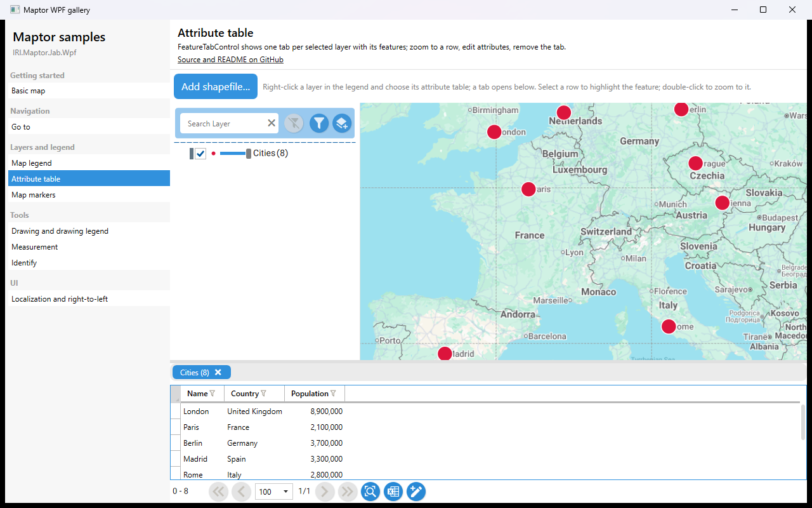
Task: Open the Population column filter icon
Action: 333,394
